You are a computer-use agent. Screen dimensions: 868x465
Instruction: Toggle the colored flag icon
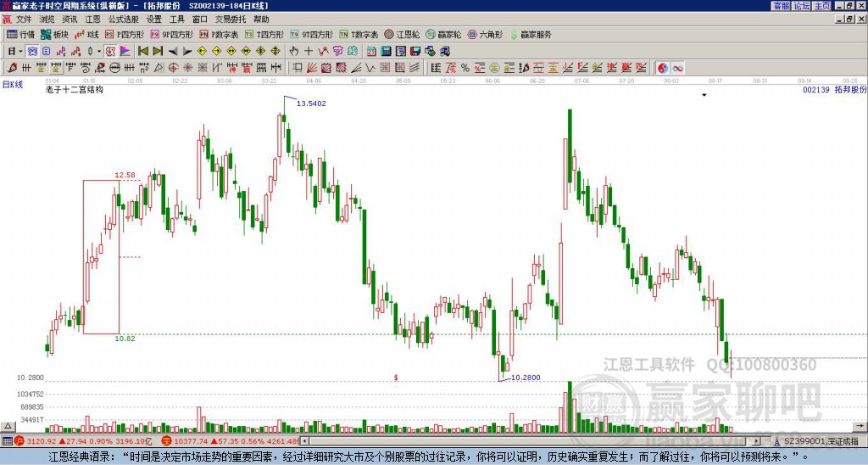[x=125, y=52]
